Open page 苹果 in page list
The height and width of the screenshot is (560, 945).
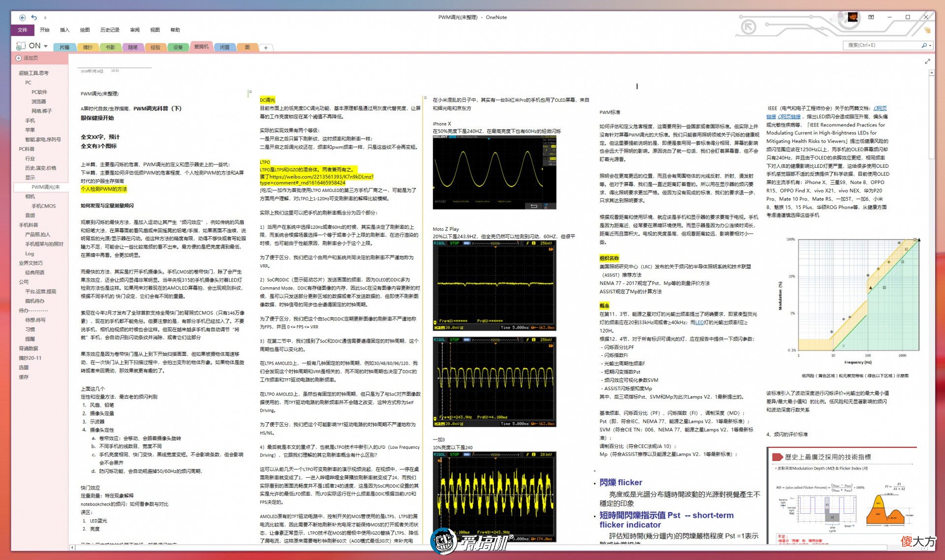pyautogui.click(x=30, y=130)
